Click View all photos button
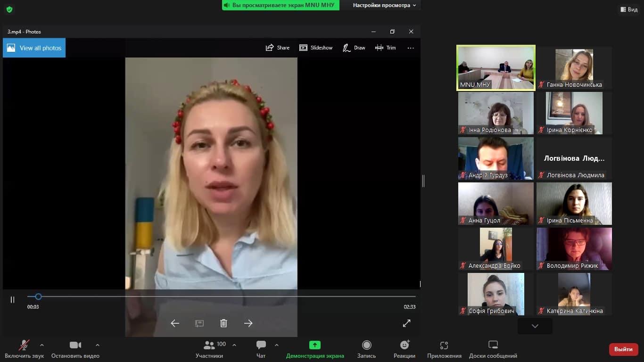The height and width of the screenshot is (362, 644). [34, 48]
